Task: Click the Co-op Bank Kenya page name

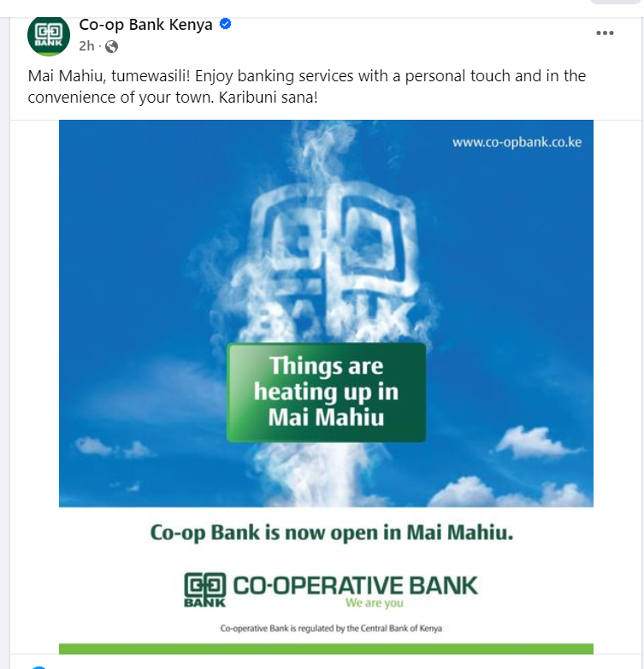Action: click(145, 25)
